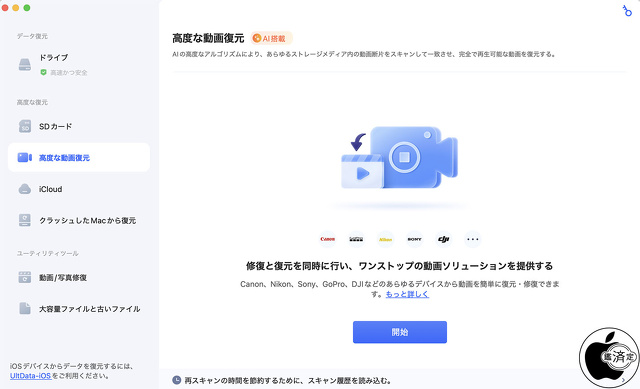The image size is (640, 389).
Task: Click the 高度な動画復元 page heading
Action: pyautogui.click(x=208, y=38)
